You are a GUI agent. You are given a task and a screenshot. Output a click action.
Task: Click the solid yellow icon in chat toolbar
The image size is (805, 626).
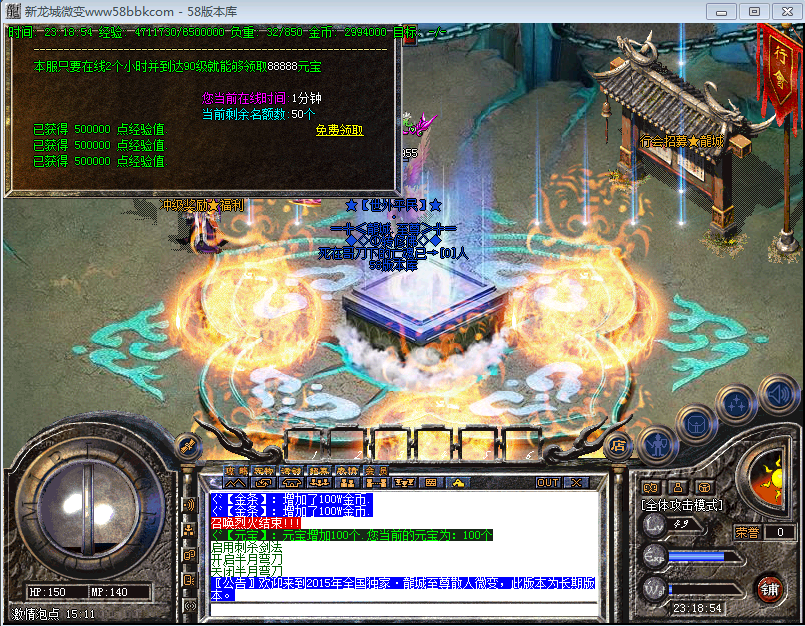click(458, 483)
